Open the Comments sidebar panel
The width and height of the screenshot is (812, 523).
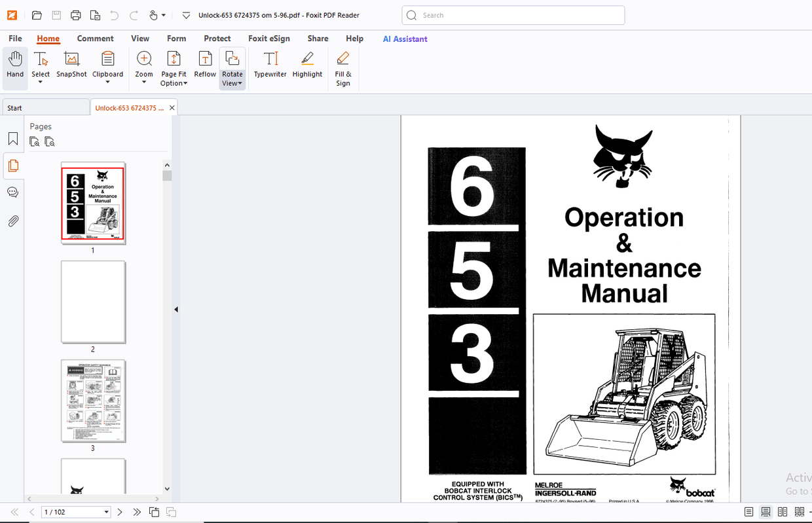13,192
